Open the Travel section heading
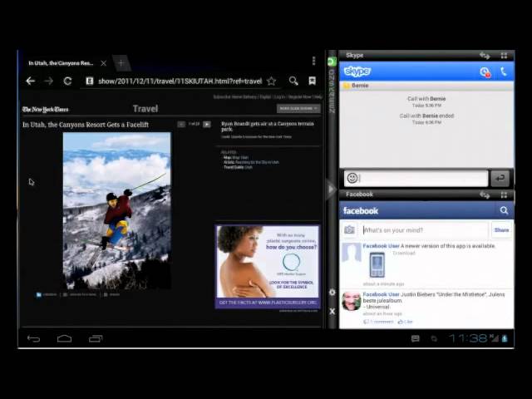 [x=145, y=109]
